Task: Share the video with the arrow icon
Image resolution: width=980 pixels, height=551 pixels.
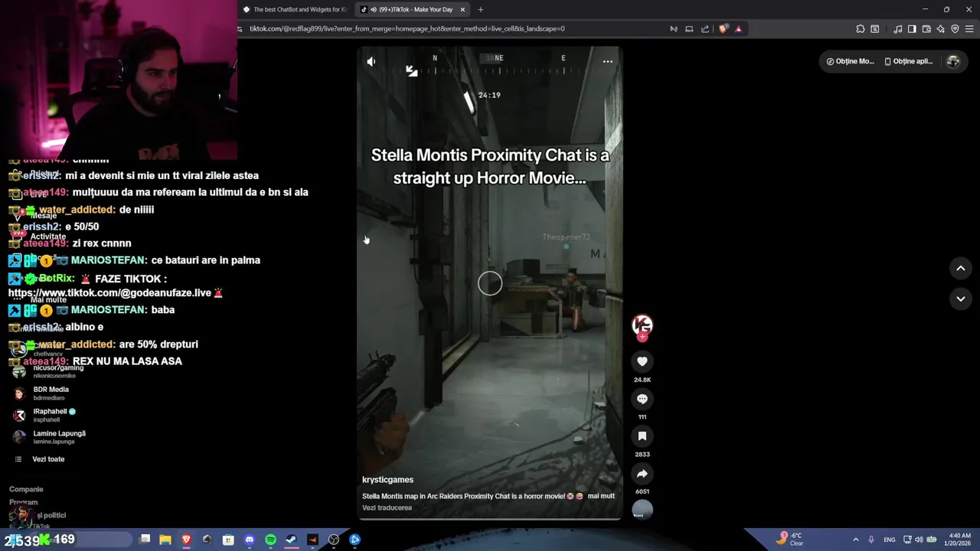Action: 642,474
